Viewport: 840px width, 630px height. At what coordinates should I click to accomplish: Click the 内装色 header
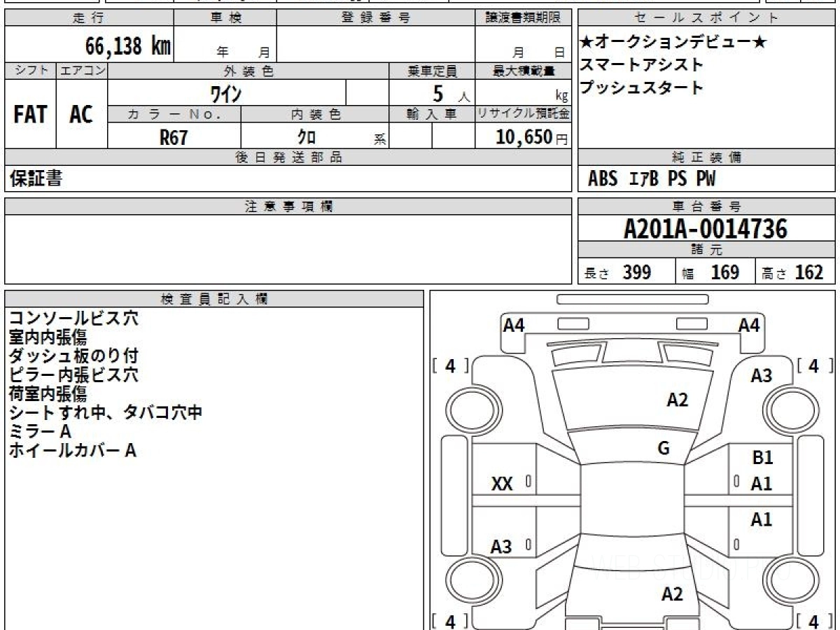pyautogui.click(x=315, y=115)
